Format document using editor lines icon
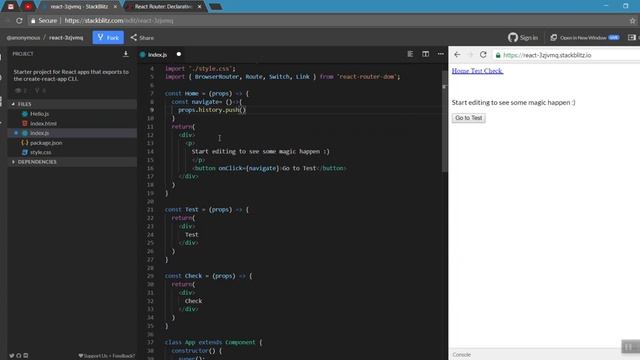 click(410, 54)
